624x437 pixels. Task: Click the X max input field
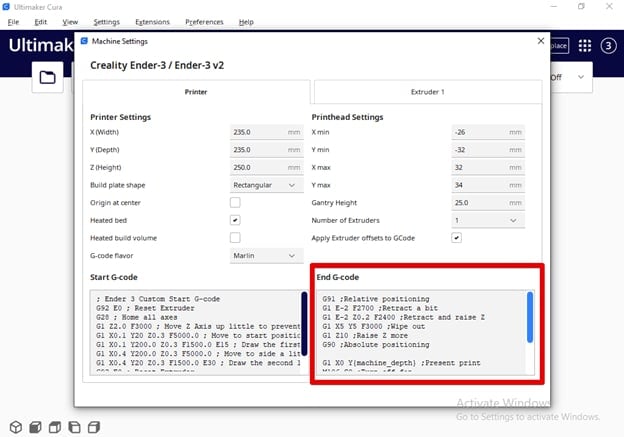488,168
